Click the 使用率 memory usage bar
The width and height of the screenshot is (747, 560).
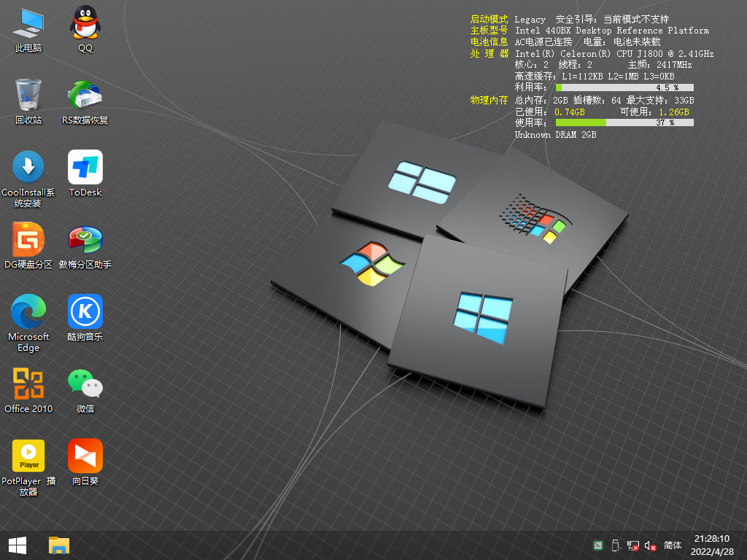(624, 122)
